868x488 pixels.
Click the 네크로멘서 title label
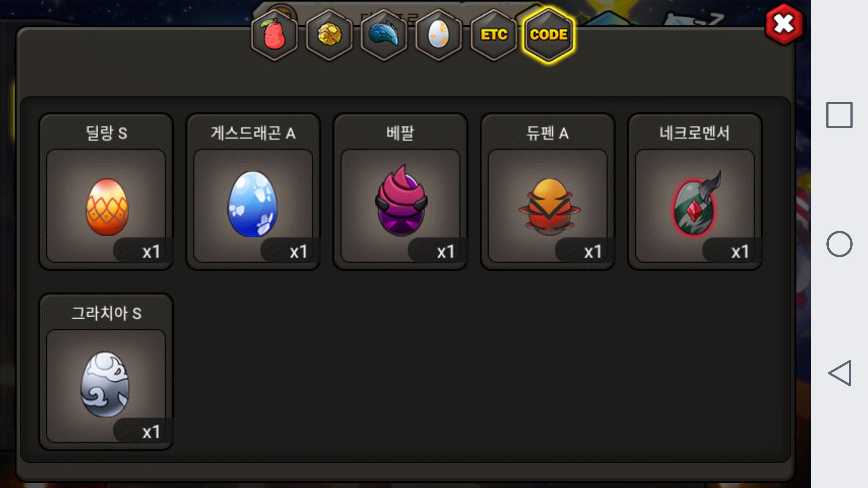(x=694, y=133)
